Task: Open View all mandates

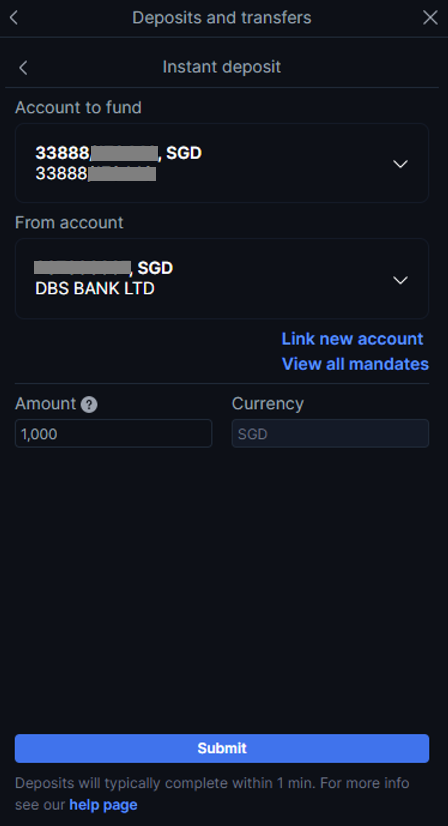Action: 355,364
